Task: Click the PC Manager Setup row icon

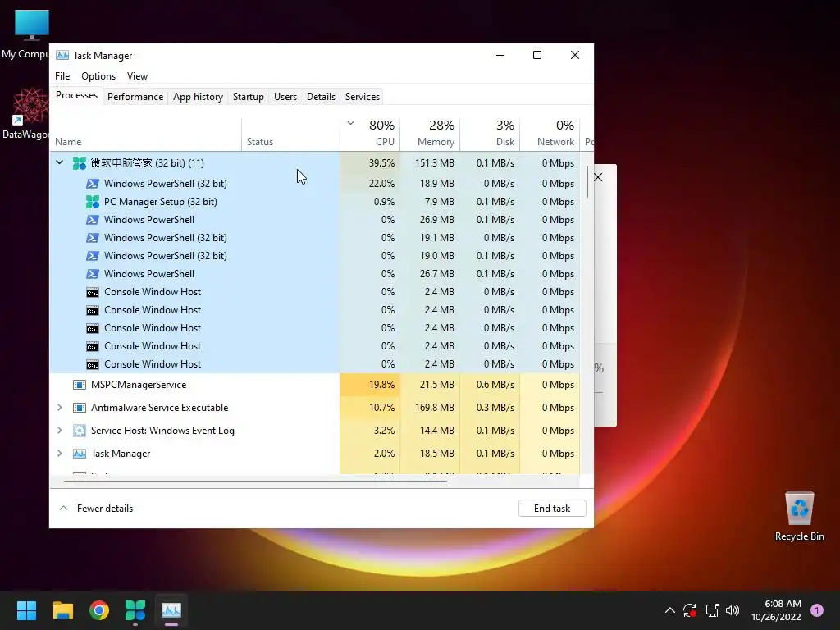Action: [93, 202]
